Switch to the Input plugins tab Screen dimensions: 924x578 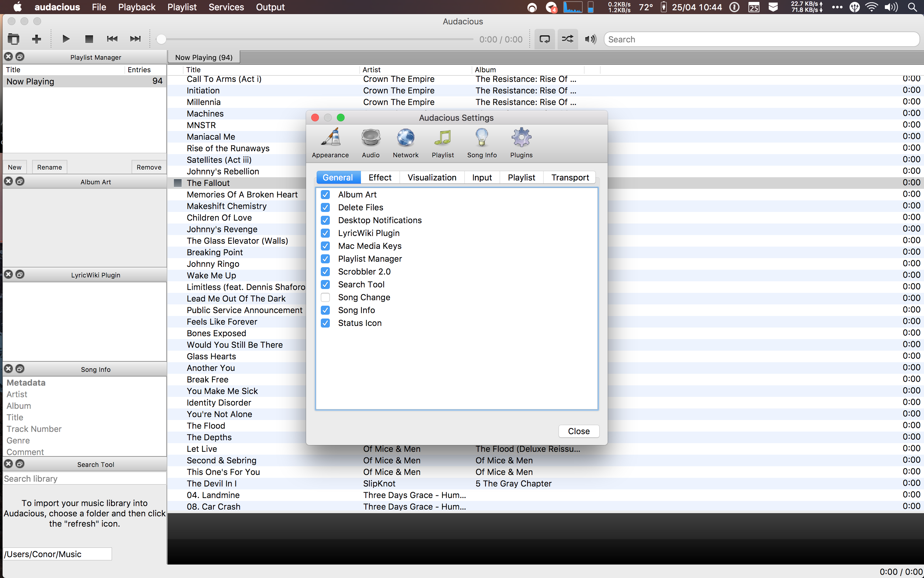pyautogui.click(x=482, y=177)
